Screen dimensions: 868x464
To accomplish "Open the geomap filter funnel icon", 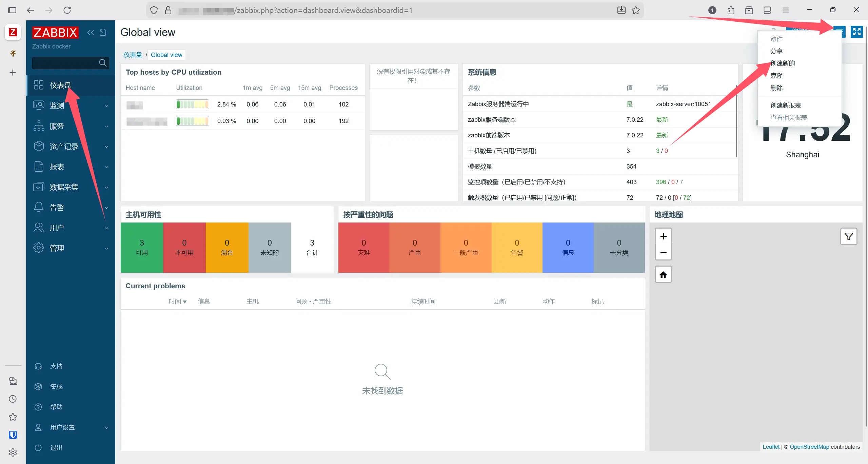I will 849,236.
